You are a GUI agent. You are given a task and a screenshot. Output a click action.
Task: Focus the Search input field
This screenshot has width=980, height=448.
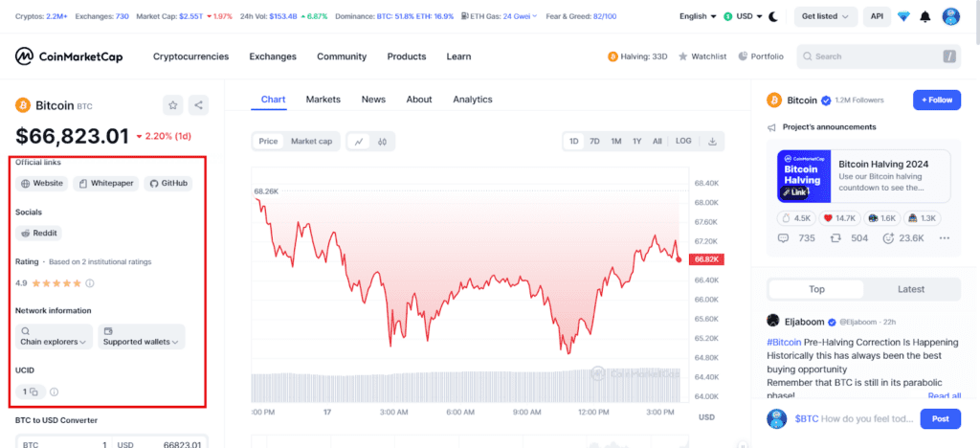point(879,56)
